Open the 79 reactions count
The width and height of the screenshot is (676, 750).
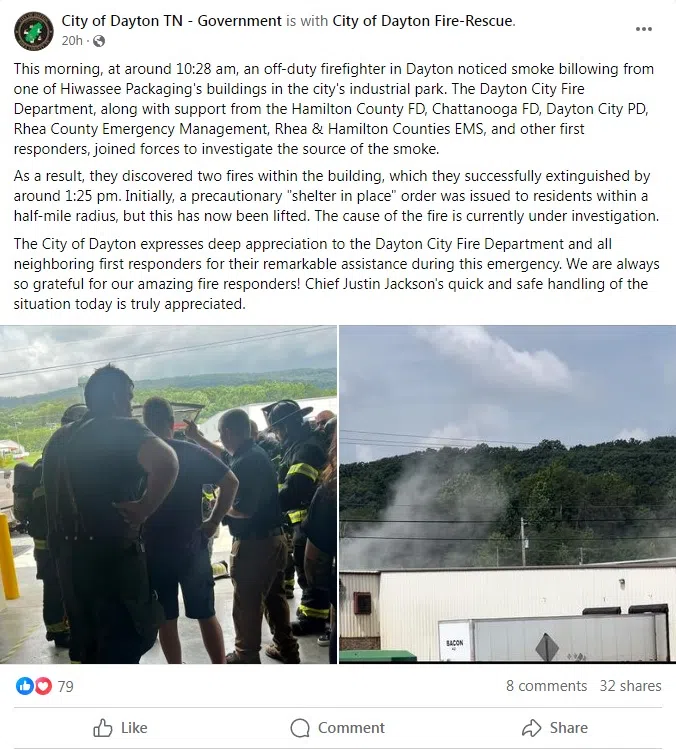point(66,687)
